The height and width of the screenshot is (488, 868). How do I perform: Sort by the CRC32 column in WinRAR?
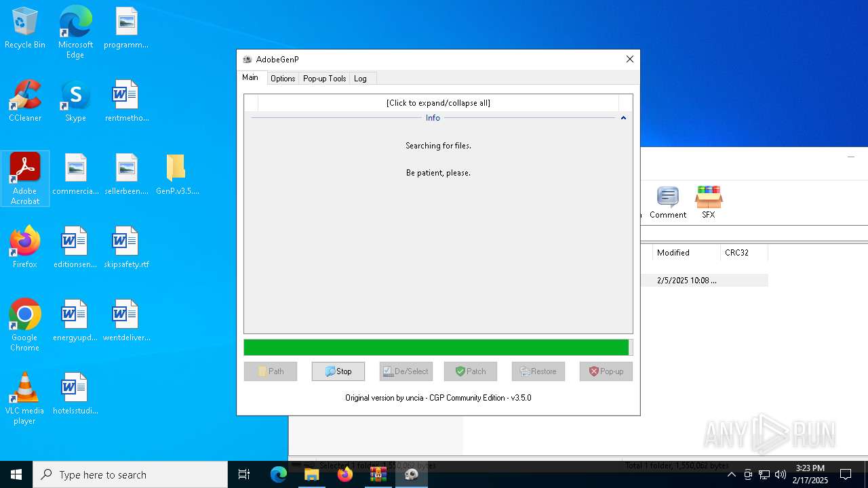point(744,253)
